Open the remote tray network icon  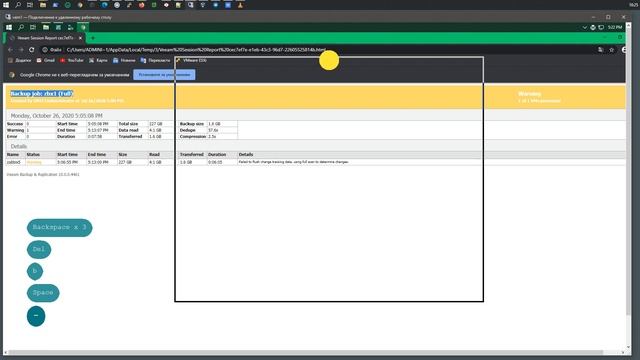point(593,27)
